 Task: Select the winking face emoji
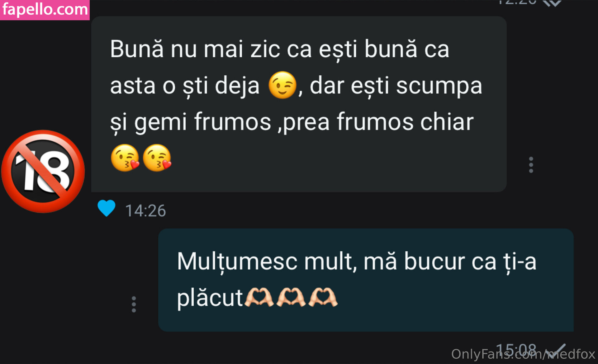coord(282,85)
